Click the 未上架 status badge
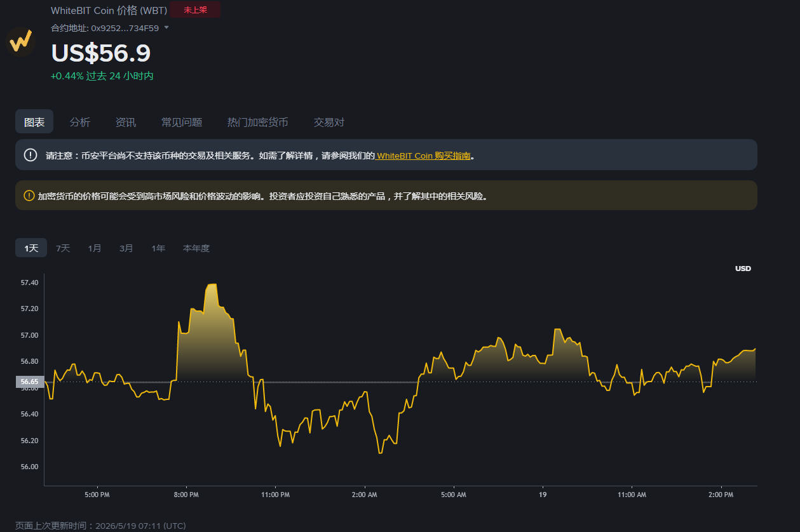Image resolution: width=800 pixels, height=532 pixels. coord(196,10)
